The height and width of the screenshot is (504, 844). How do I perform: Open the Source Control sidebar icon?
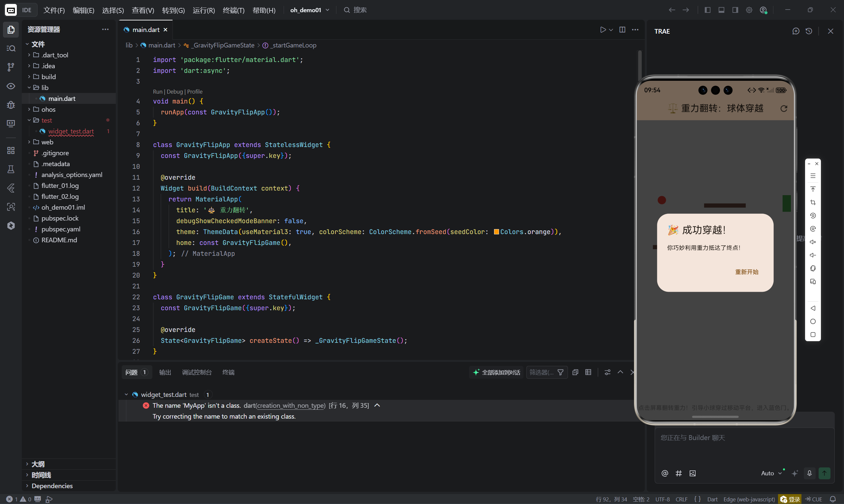tap(11, 67)
